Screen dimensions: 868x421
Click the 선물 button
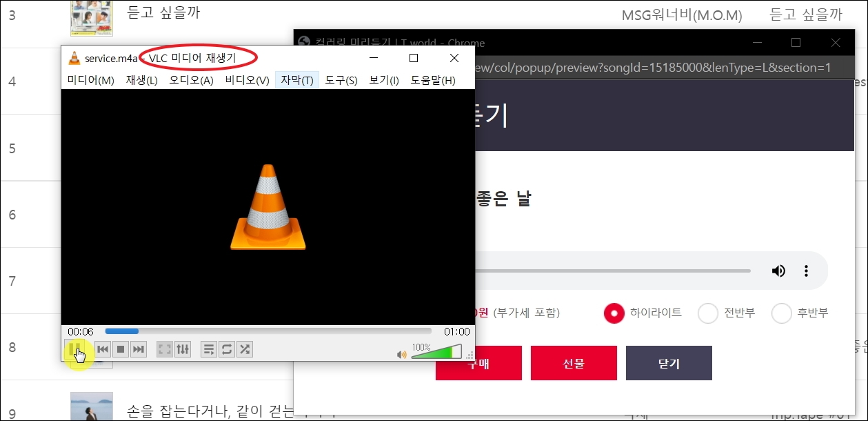(574, 363)
